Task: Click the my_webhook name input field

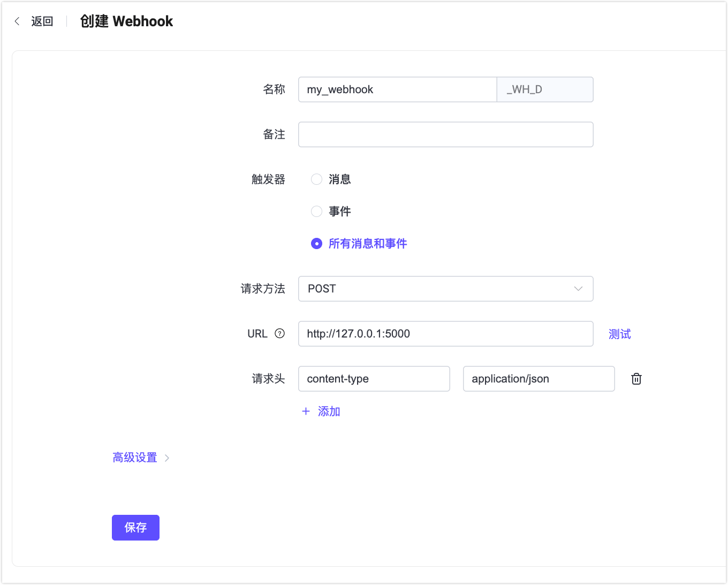Action: point(397,89)
